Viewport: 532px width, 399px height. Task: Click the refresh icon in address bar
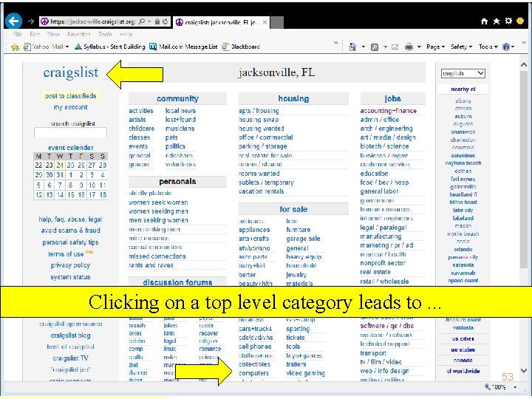166,21
